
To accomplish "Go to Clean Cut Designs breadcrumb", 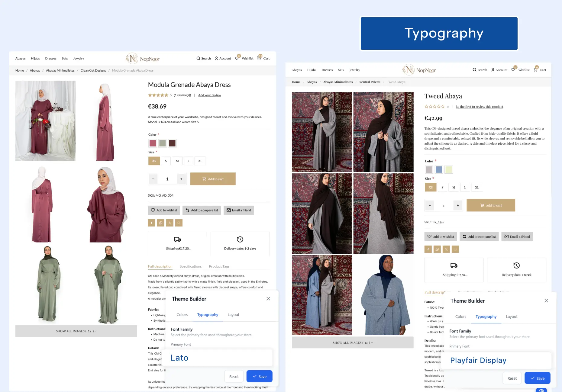I will (x=93, y=70).
